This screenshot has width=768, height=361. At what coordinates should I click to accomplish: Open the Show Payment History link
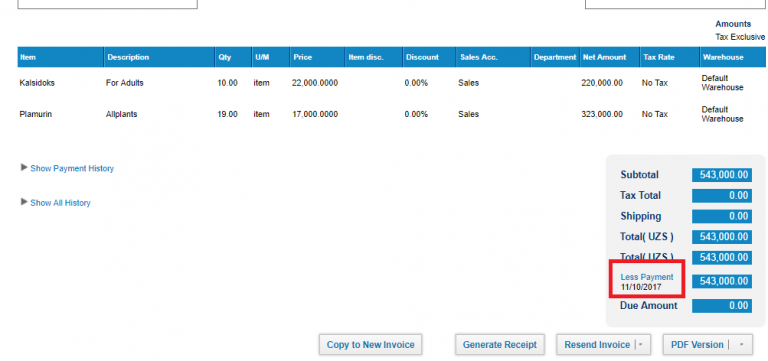[x=72, y=168]
